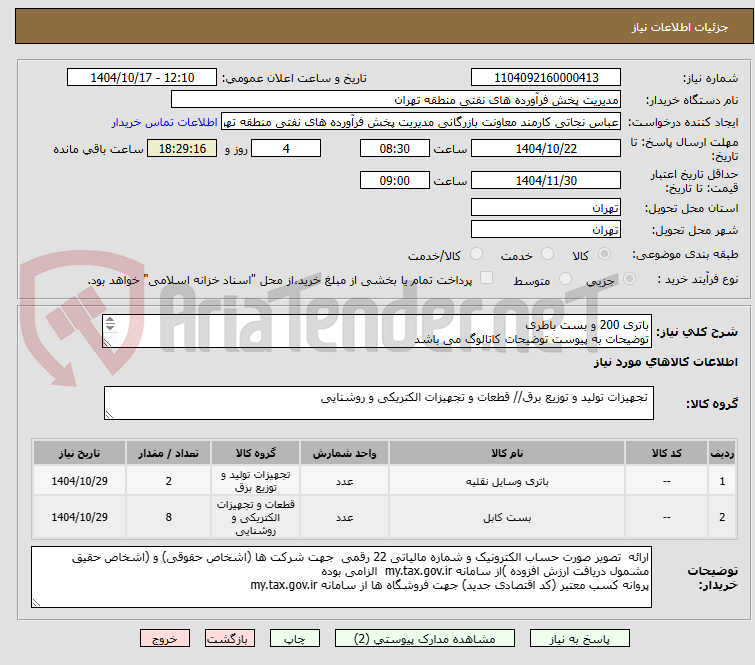The image size is (755, 665).
Task: Toggle the اسناد خزانه اسلامی payment checkbox
Action: (487, 278)
